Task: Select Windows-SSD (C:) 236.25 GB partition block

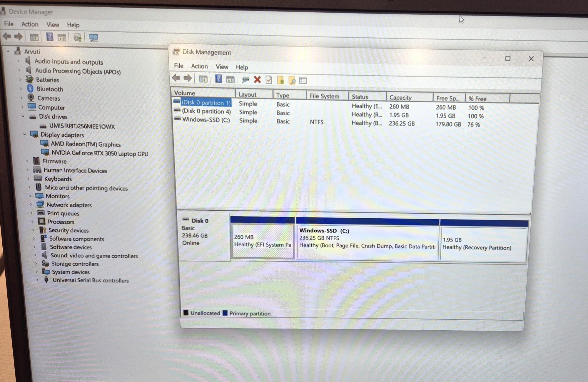Action: tap(367, 242)
